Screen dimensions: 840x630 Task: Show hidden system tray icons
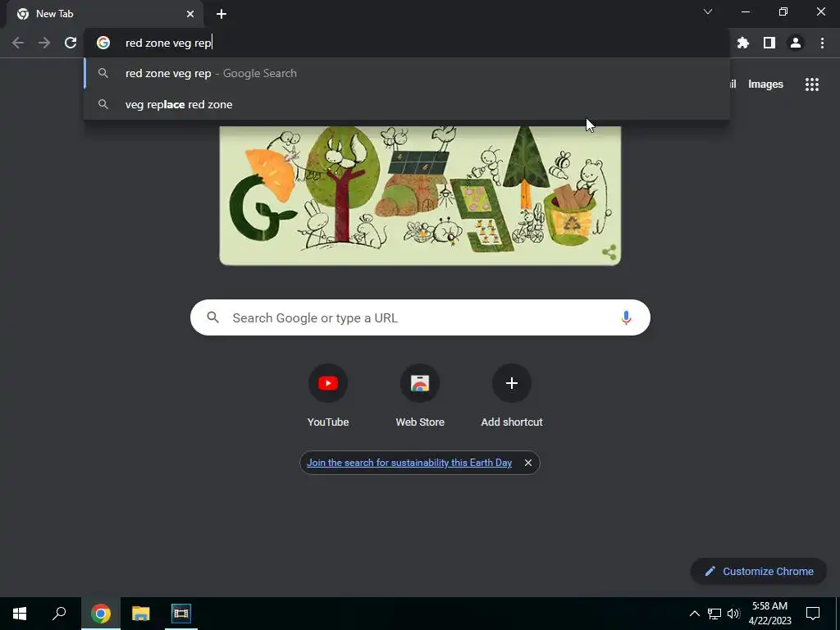(694, 614)
